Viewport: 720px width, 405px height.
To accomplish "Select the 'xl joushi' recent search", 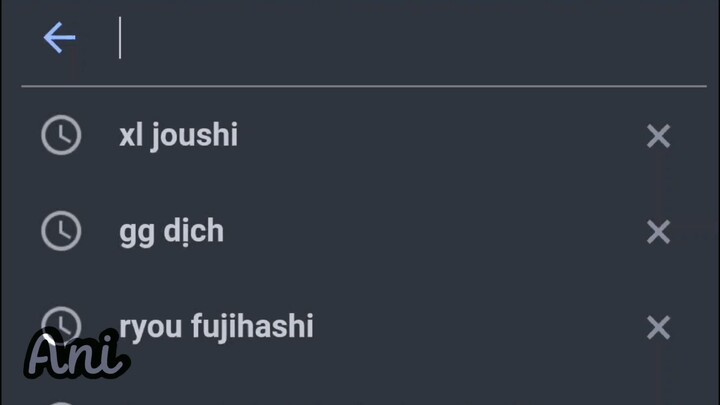I will click(x=179, y=136).
